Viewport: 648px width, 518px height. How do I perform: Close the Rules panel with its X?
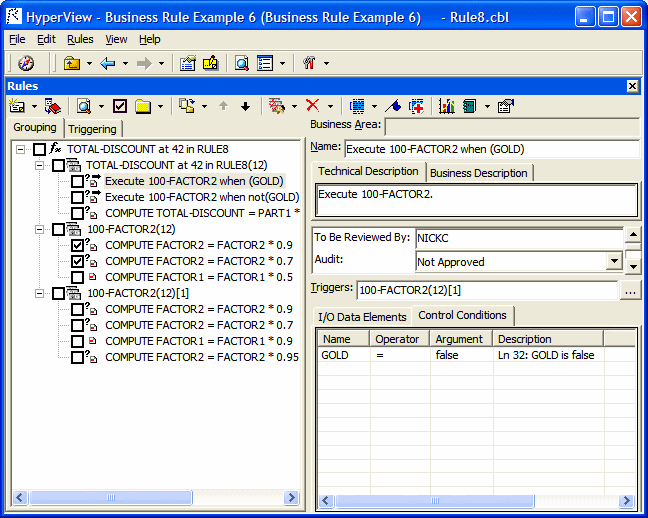[x=632, y=86]
